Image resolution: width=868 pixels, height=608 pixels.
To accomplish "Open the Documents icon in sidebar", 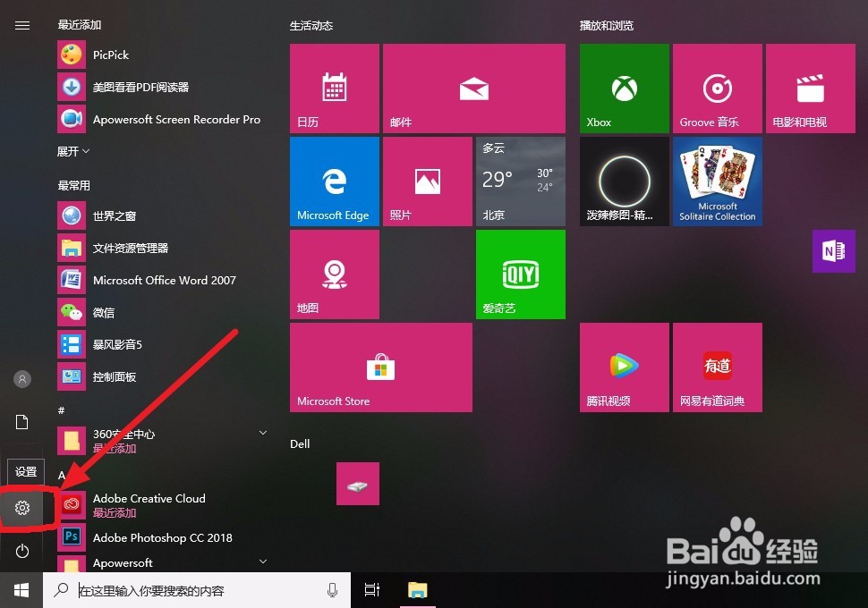I will (x=22, y=422).
